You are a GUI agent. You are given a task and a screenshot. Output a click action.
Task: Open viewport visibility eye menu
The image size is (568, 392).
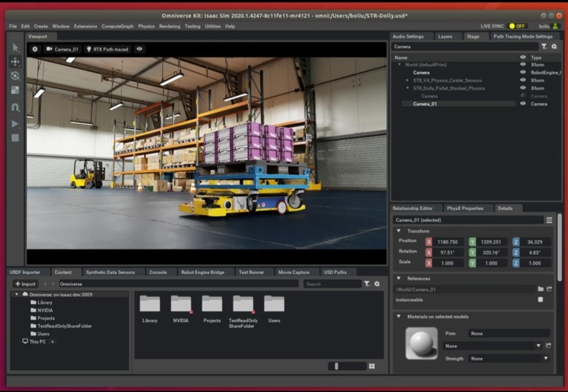point(140,49)
